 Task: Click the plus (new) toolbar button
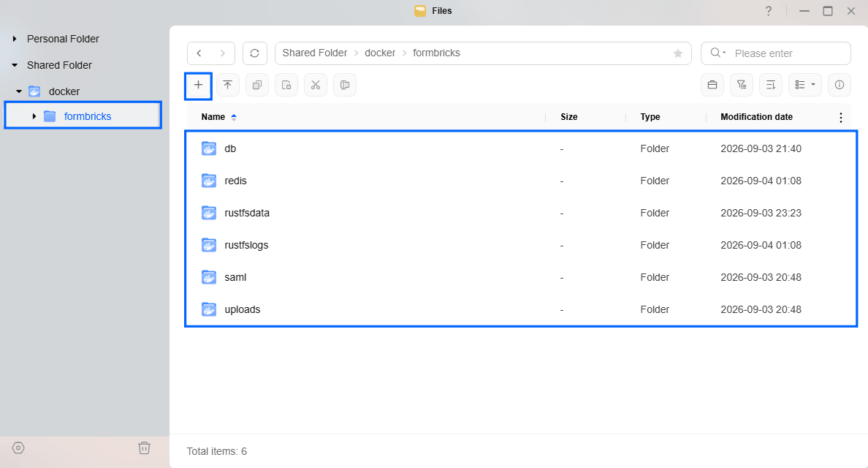[198, 86]
